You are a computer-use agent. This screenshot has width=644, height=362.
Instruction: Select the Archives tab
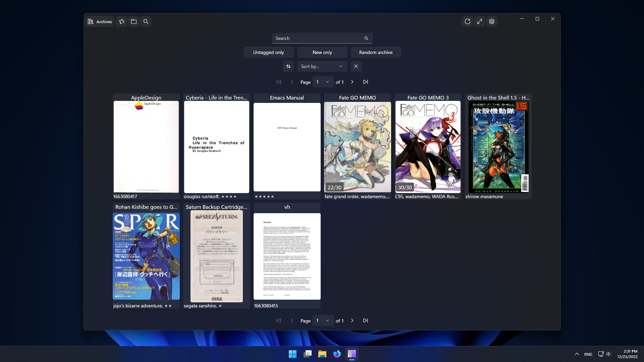(x=100, y=21)
